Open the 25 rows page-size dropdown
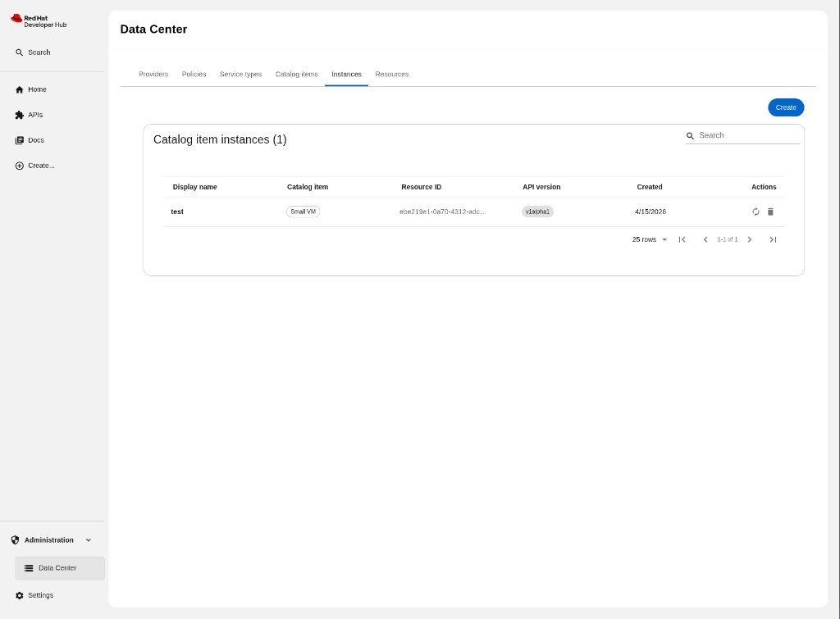 [x=650, y=240]
